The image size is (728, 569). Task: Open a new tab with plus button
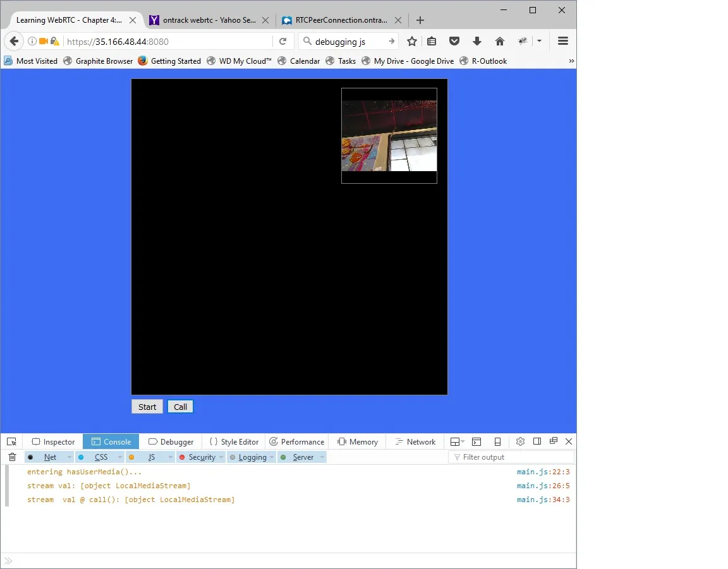[x=420, y=20]
